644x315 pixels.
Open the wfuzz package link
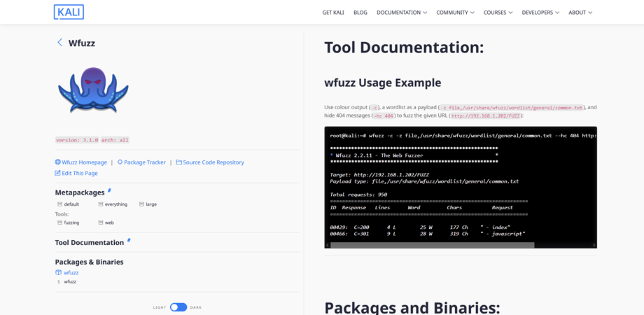click(x=71, y=272)
